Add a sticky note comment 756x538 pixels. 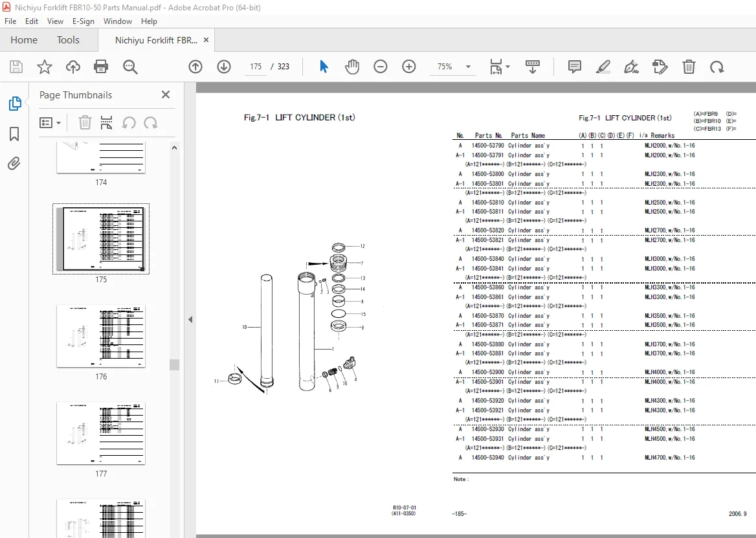(574, 67)
